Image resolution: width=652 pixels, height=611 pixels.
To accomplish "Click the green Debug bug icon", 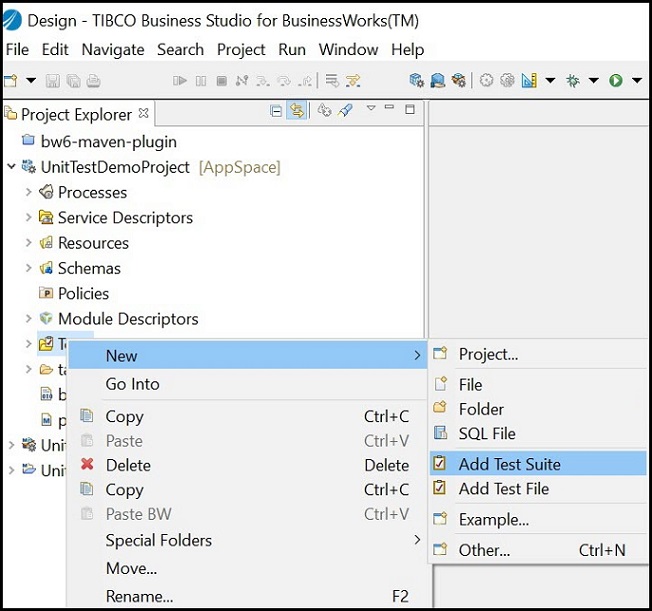I will click(x=573, y=80).
